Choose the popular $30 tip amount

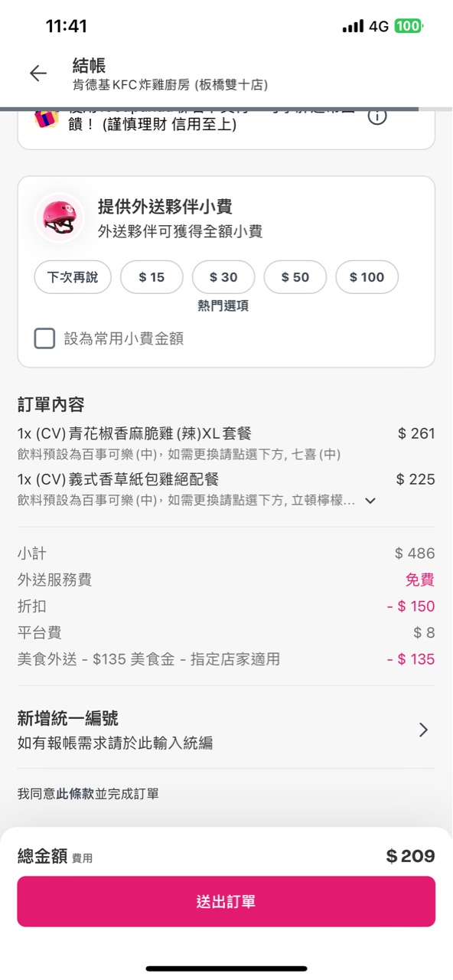click(x=223, y=277)
